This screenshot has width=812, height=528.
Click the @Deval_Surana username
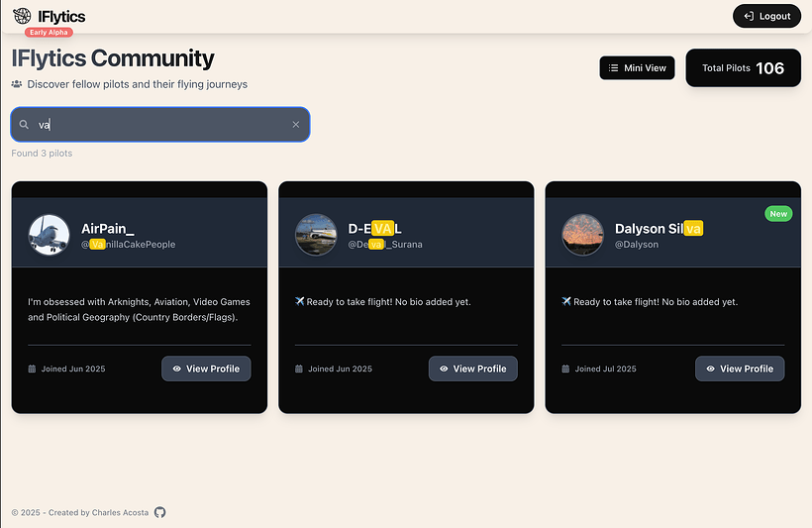(385, 245)
